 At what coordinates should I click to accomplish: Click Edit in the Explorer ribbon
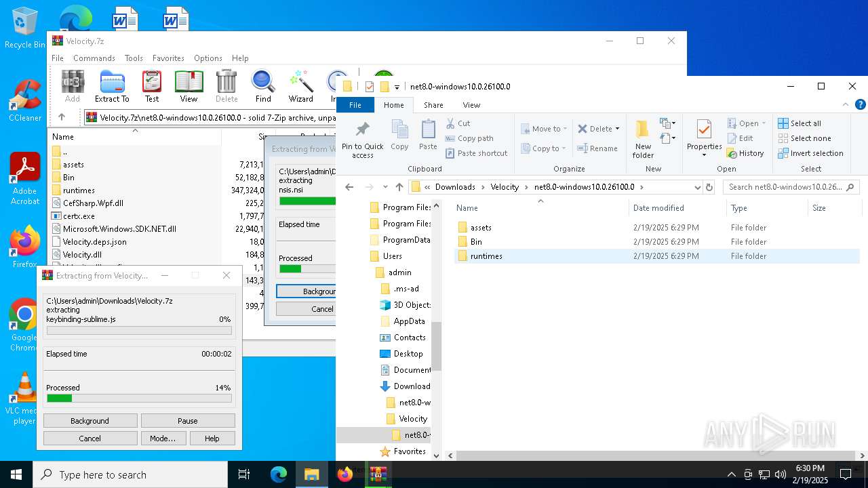(x=740, y=138)
